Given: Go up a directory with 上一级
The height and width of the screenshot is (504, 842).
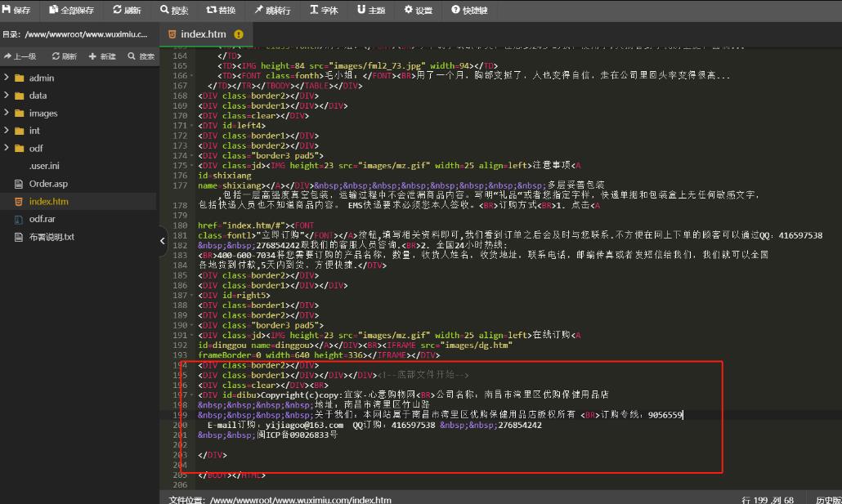Looking at the screenshot, I should tap(20, 57).
